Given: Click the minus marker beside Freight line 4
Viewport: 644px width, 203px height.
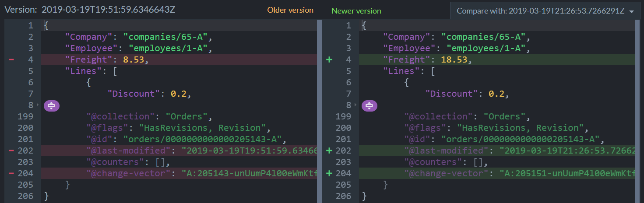Looking at the screenshot, I should [11, 60].
